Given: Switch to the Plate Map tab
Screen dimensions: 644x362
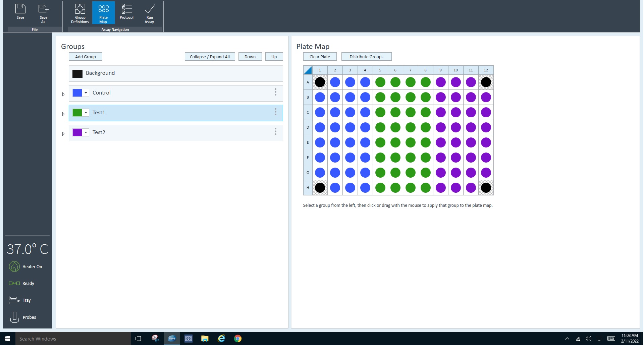Looking at the screenshot, I should click(x=103, y=13).
